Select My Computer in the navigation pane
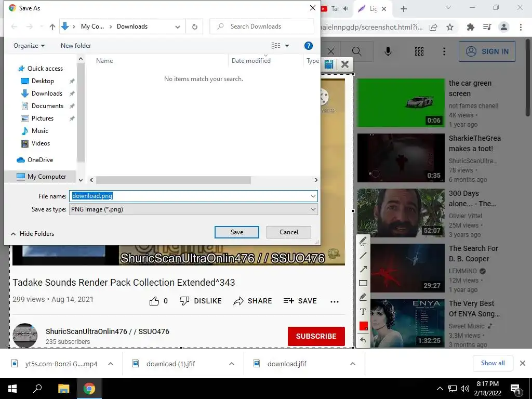This screenshot has width=532, height=399. tap(41, 177)
